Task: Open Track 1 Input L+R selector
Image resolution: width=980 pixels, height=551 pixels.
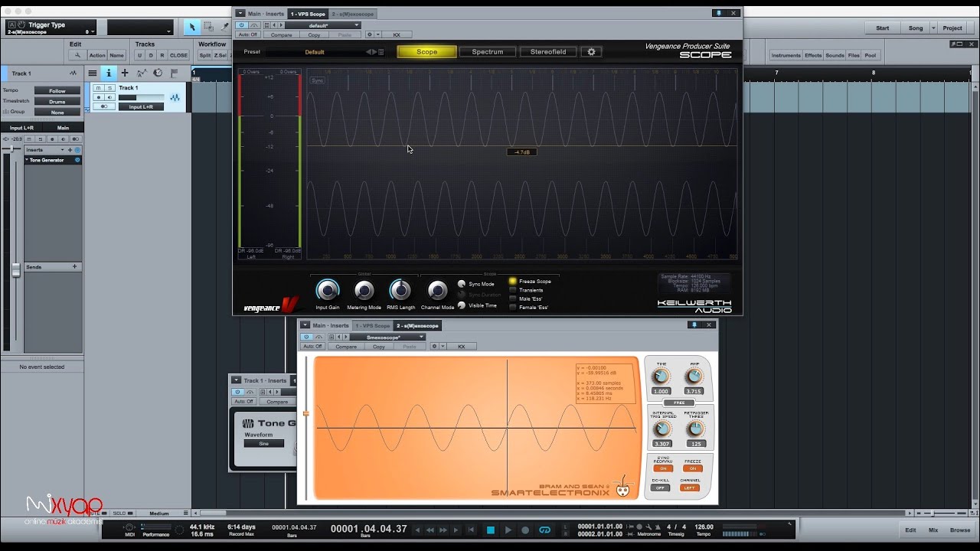Action: [141, 106]
